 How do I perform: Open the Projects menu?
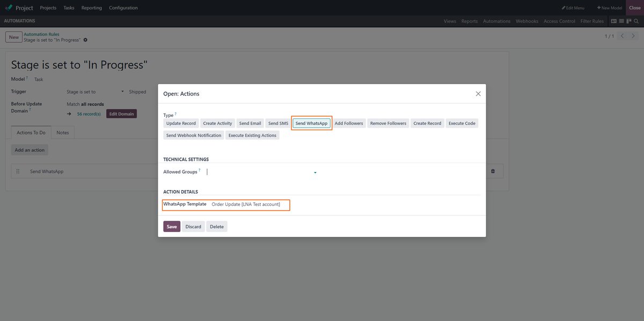pyautogui.click(x=48, y=8)
